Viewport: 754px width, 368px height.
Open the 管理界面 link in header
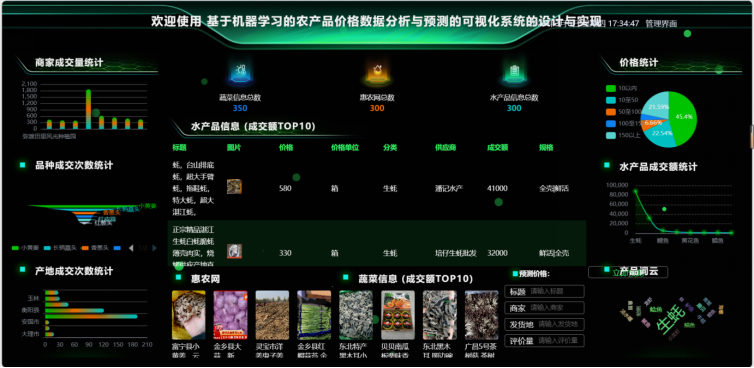[x=661, y=23]
